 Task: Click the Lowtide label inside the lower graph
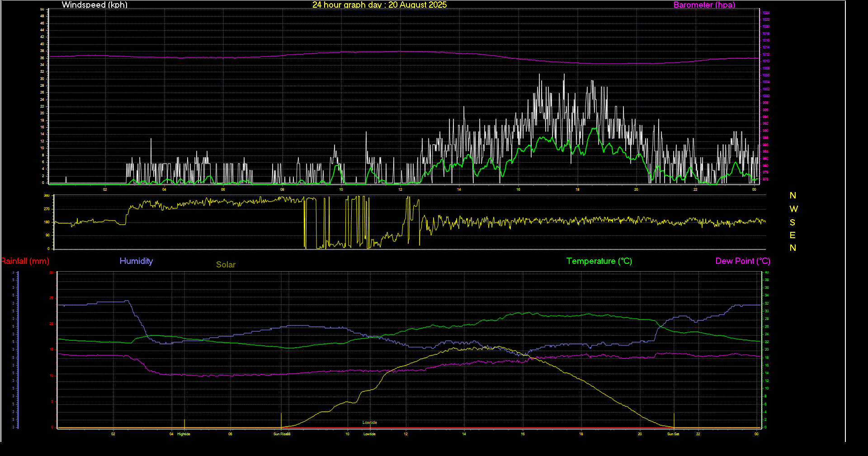point(370,423)
